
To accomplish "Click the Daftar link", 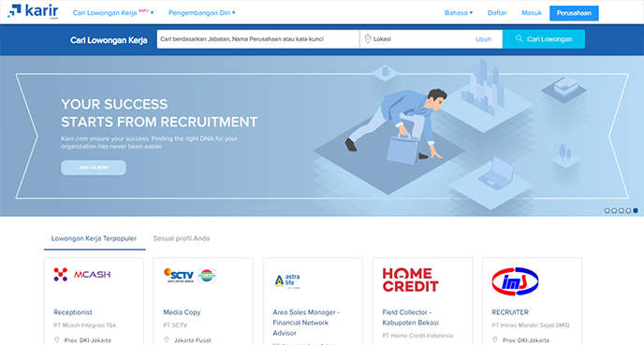I will tap(497, 13).
